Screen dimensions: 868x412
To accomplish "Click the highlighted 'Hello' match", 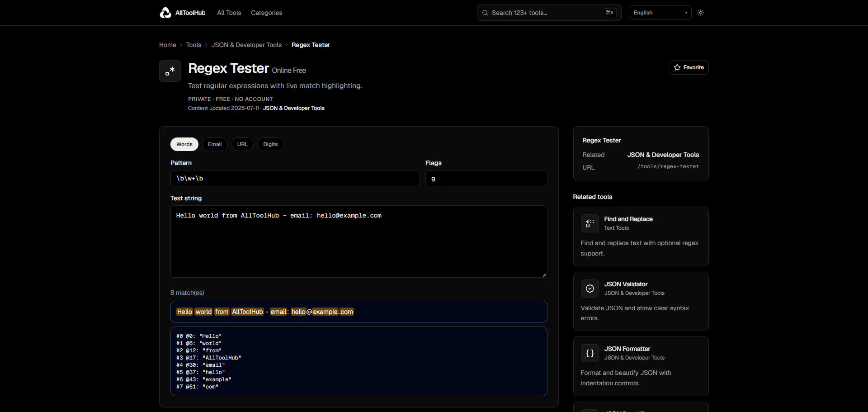I will pos(184,312).
